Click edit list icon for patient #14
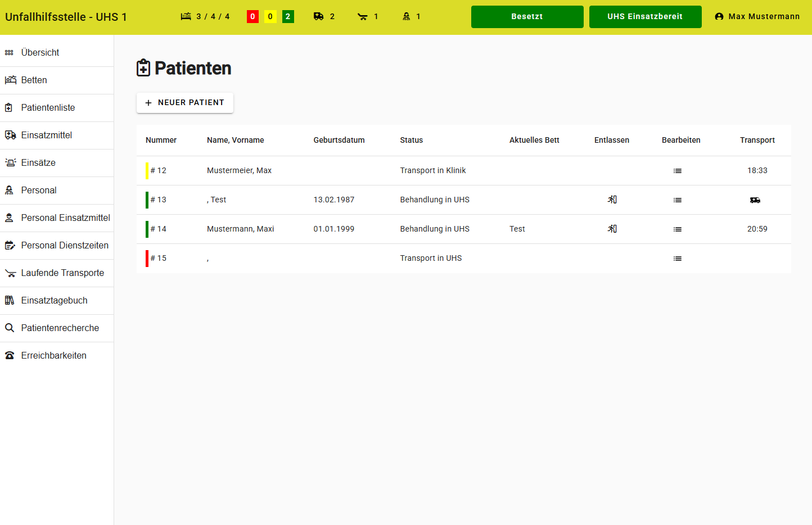The width and height of the screenshot is (812, 525). pos(677,229)
